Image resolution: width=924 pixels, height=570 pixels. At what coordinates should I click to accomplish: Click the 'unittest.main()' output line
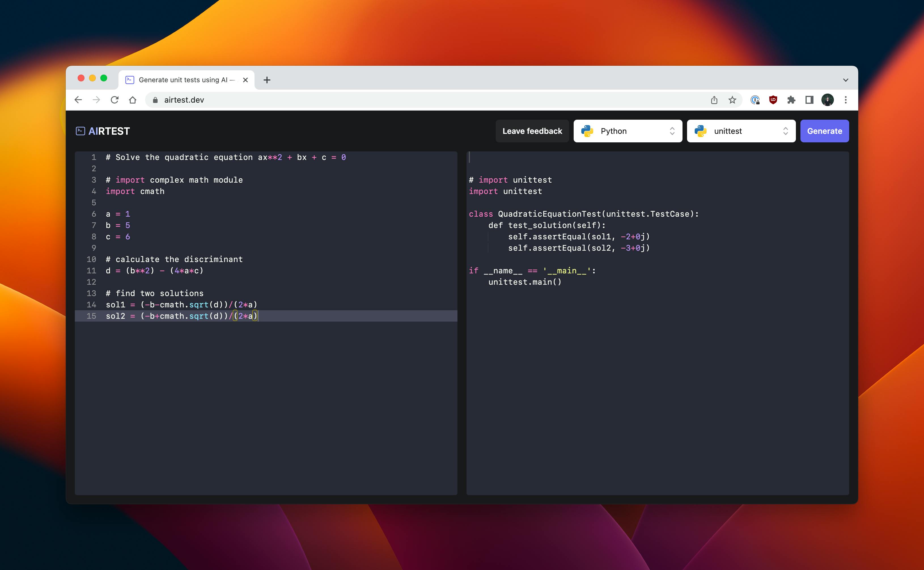coord(525,282)
